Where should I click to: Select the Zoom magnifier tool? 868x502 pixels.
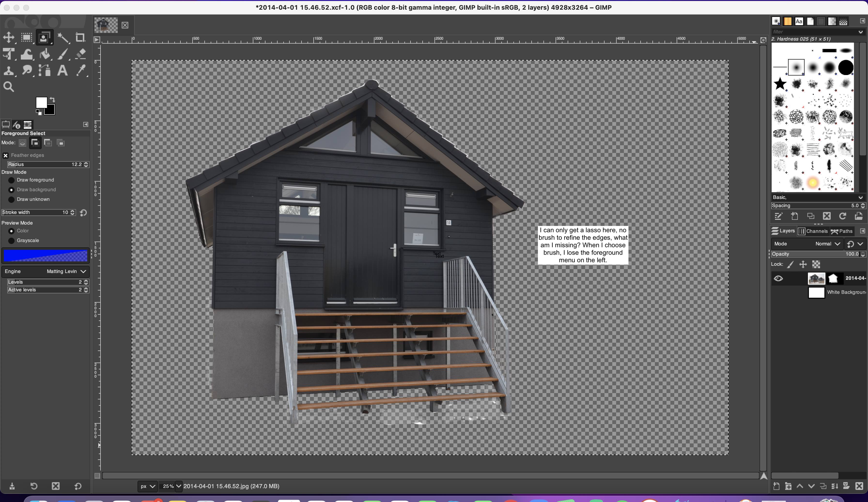(x=9, y=87)
